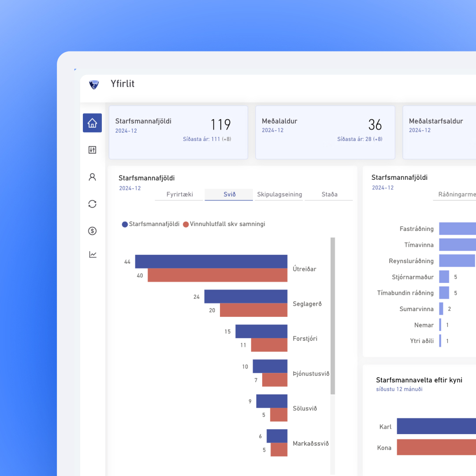Click the blue Markaðssvið bar labeled 6
Image resolution: width=476 pixels, height=476 pixels.
tap(277, 436)
